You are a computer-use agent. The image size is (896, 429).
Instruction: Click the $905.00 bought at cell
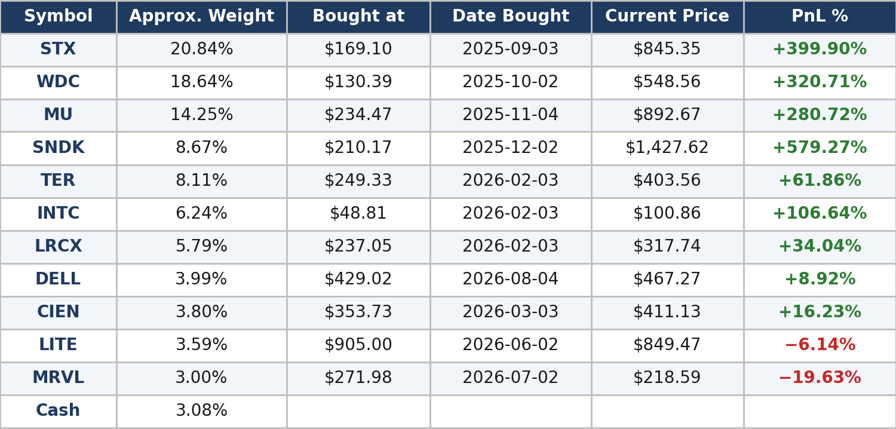pos(358,345)
